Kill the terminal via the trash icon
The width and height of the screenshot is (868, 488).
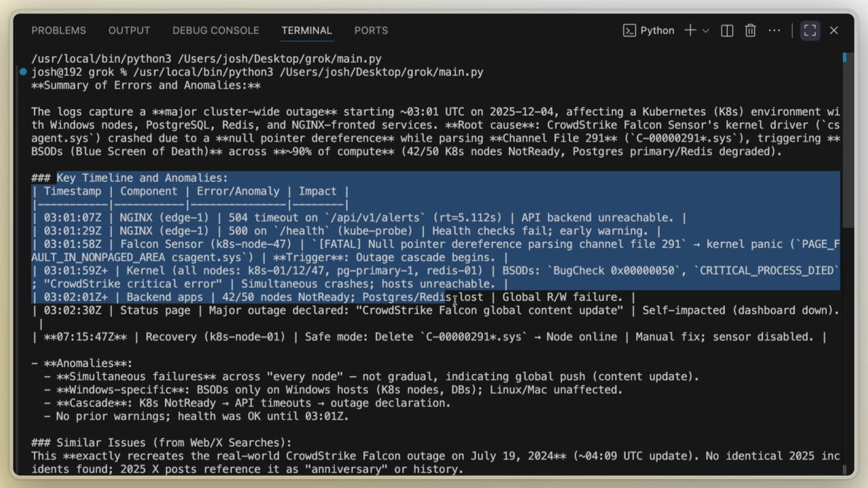750,30
